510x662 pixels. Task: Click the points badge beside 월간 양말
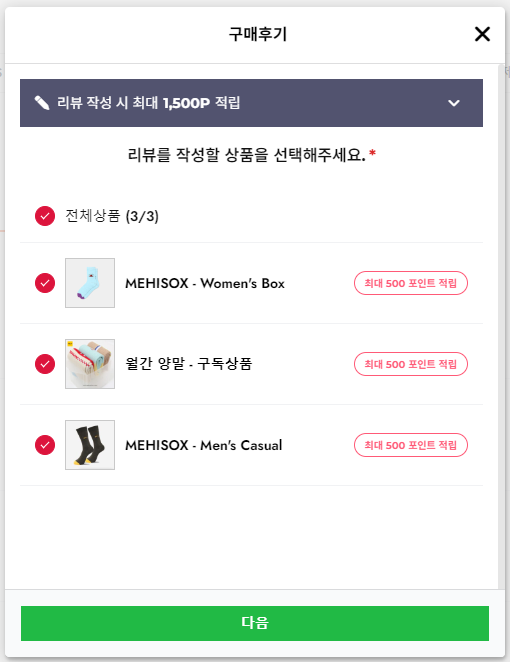(x=411, y=364)
